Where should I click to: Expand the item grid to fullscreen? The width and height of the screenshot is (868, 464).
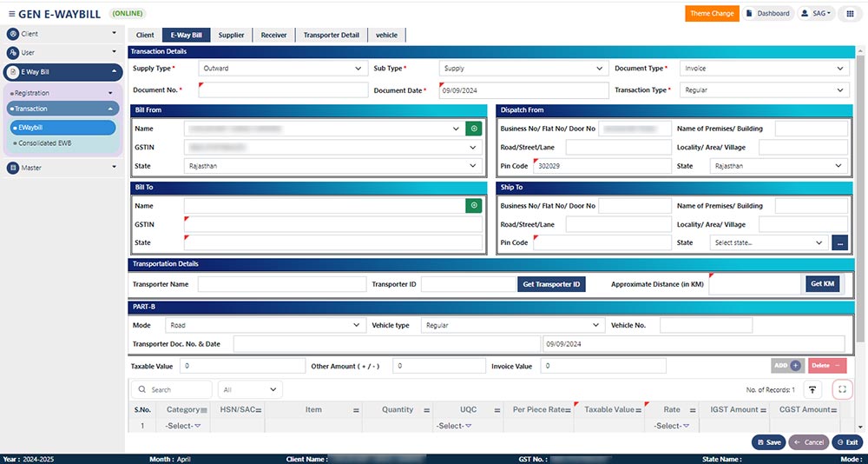pyautogui.click(x=842, y=390)
